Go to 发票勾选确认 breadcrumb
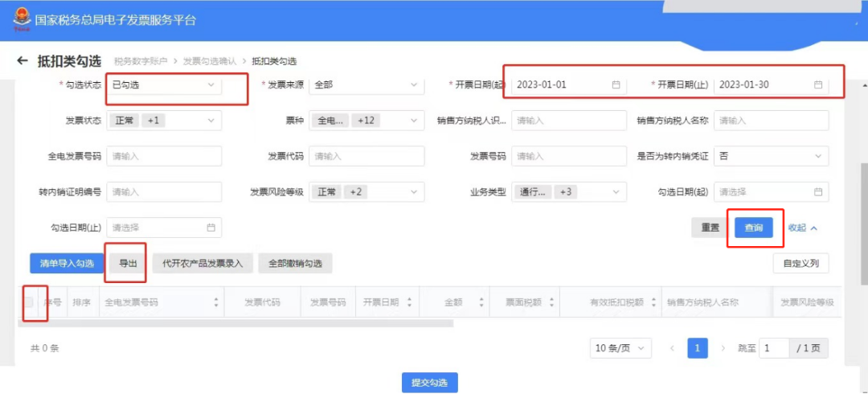868x394 pixels. pyautogui.click(x=210, y=61)
